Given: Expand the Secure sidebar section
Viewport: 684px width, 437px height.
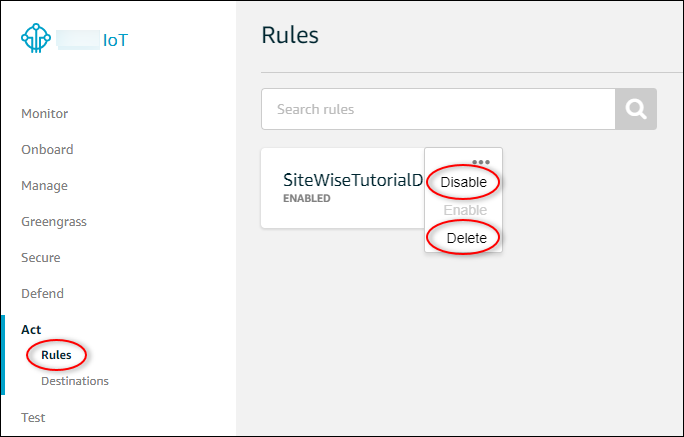Looking at the screenshot, I should (41, 258).
